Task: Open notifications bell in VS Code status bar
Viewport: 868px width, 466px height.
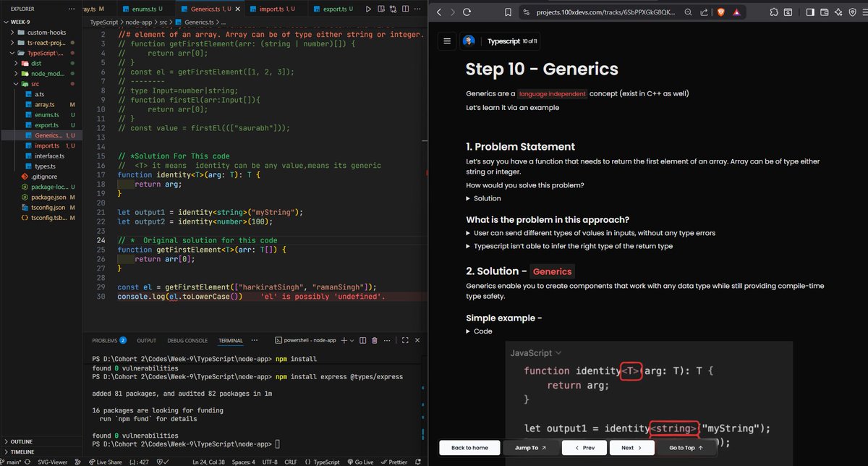Action: (418, 461)
